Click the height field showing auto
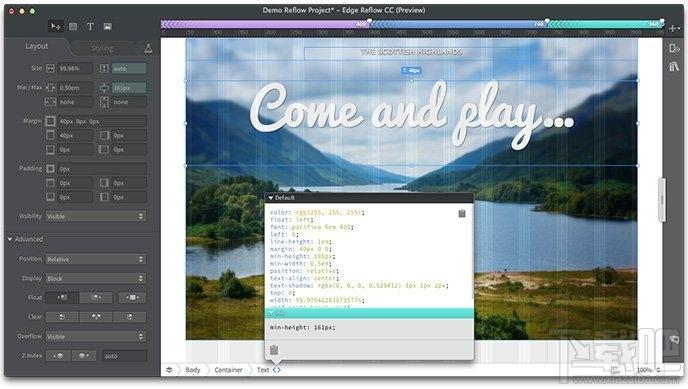This screenshot has width=688, height=389. pos(129,68)
